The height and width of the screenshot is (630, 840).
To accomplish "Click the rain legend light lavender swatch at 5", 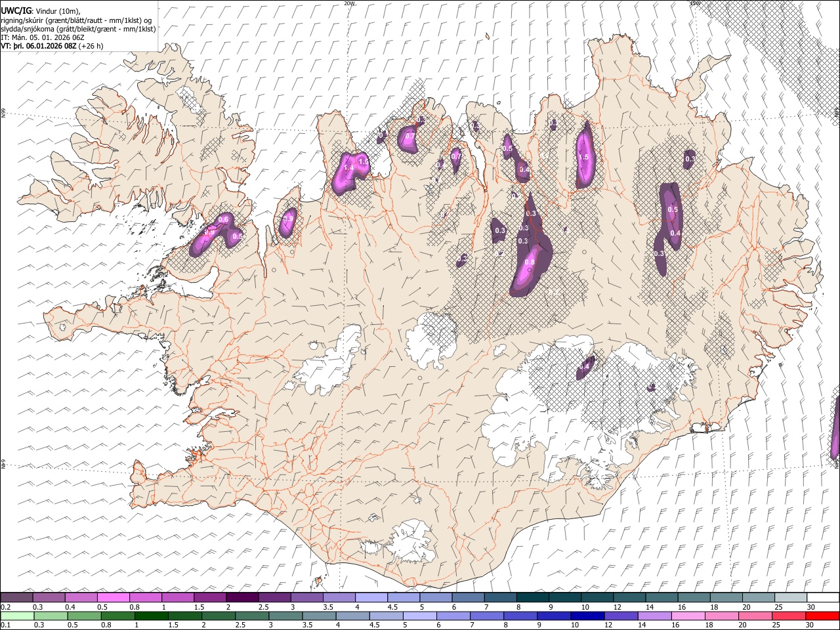I will pos(420,616).
